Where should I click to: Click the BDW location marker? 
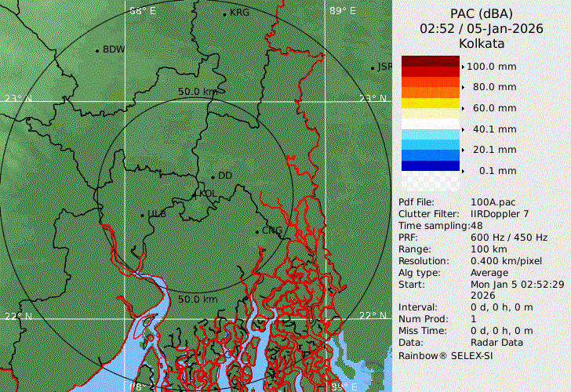click(x=97, y=50)
